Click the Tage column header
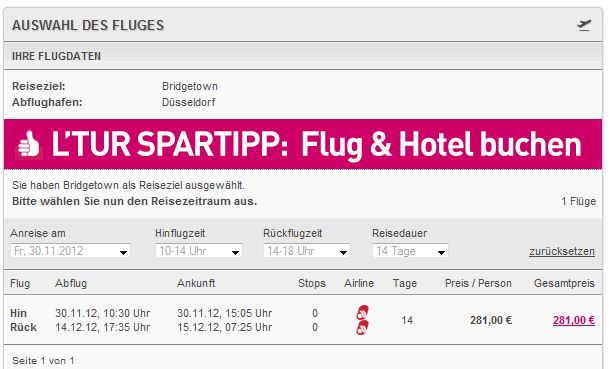Viewport: 610px width, 369px height. pos(405,283)
